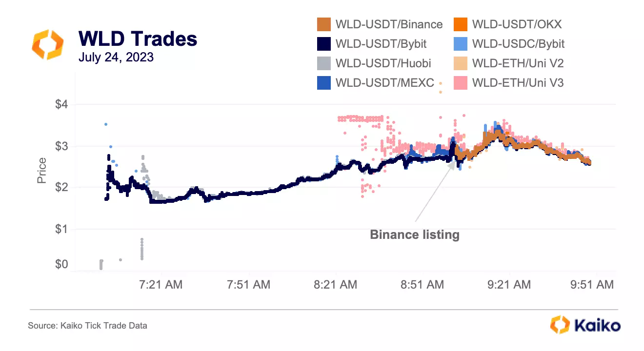Click the July 24, 2023 date subtitle

tap(116, 58)
